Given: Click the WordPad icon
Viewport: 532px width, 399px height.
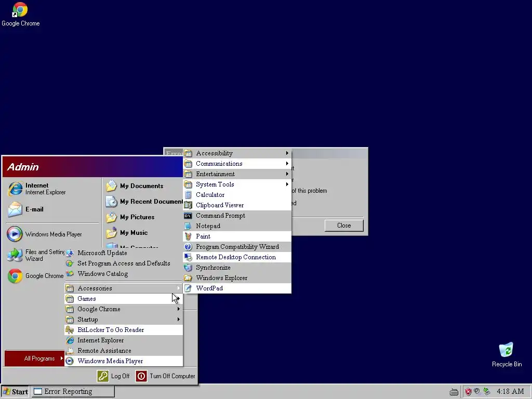Looking at the screenshot, I should (188, 288).
